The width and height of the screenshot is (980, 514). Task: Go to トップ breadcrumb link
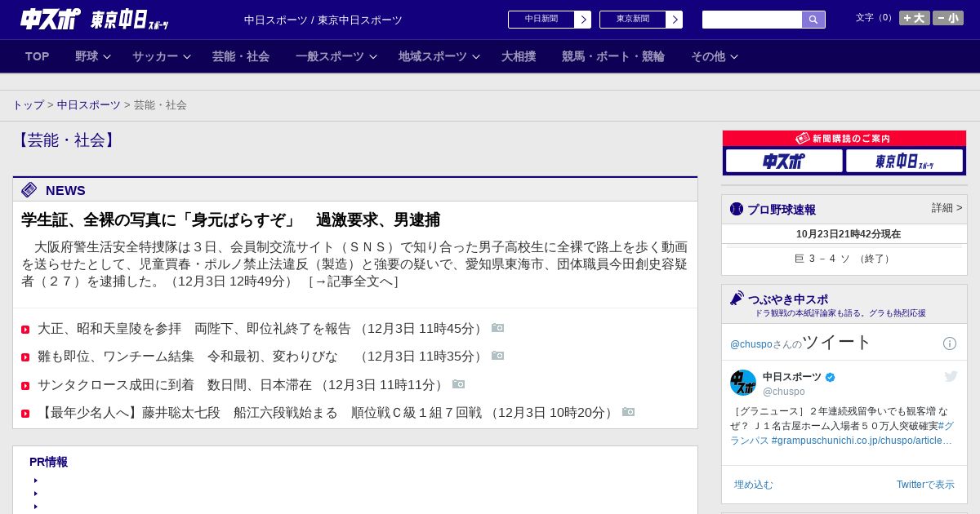tap(28, 105)
